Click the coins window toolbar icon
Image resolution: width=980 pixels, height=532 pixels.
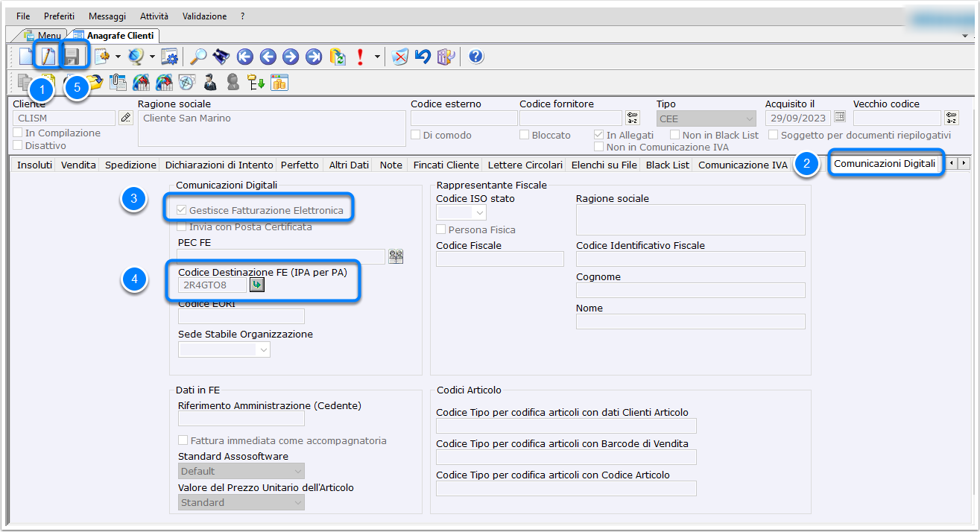[x=279, y=82]
